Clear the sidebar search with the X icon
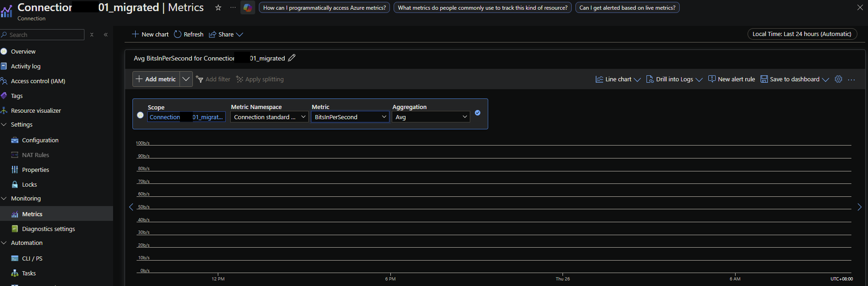 point(92,35)
